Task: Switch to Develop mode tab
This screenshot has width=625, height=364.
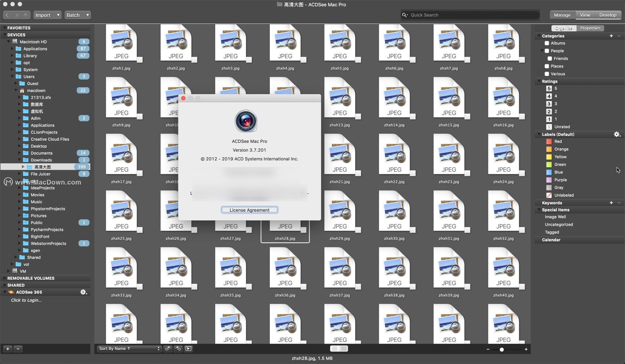Action: click(x=608, y=15)
